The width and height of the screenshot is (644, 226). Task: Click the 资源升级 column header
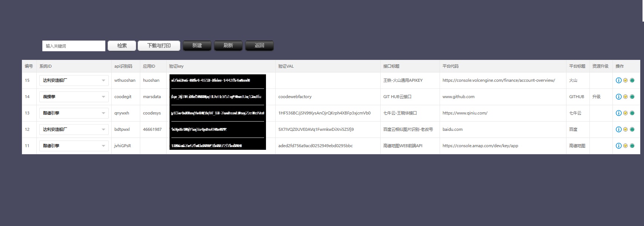601,66
